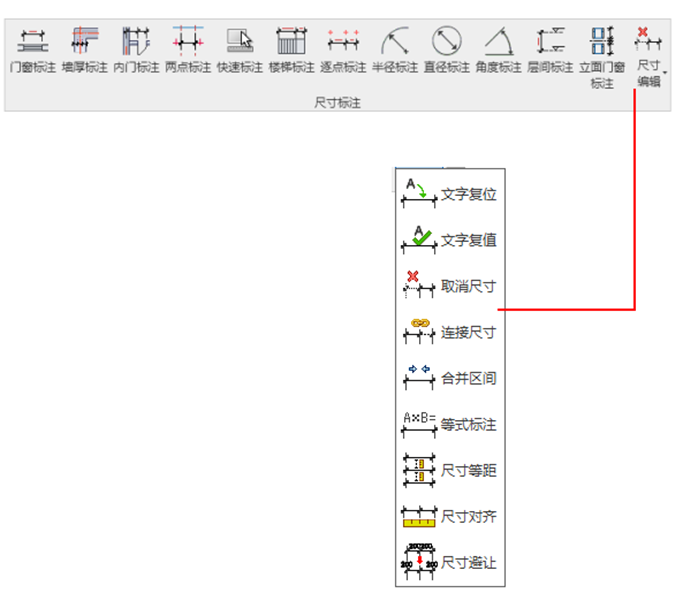
Task: Click the 尺寸对齐 menu entry
Action: coord(449,516)
